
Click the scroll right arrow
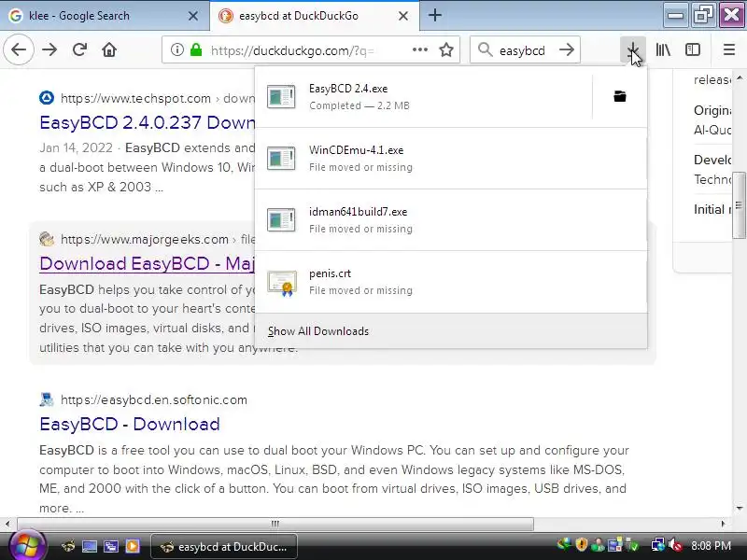pos(723,524)
